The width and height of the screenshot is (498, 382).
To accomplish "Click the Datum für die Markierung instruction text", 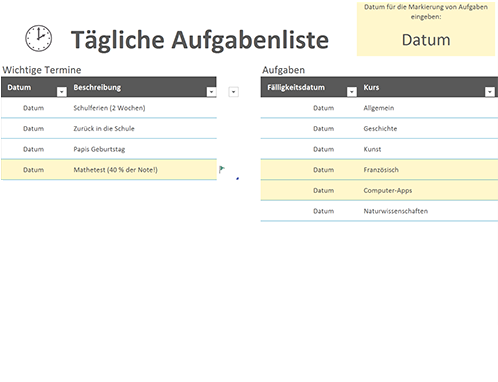I will pyautogui.click(x=426, y=12).
